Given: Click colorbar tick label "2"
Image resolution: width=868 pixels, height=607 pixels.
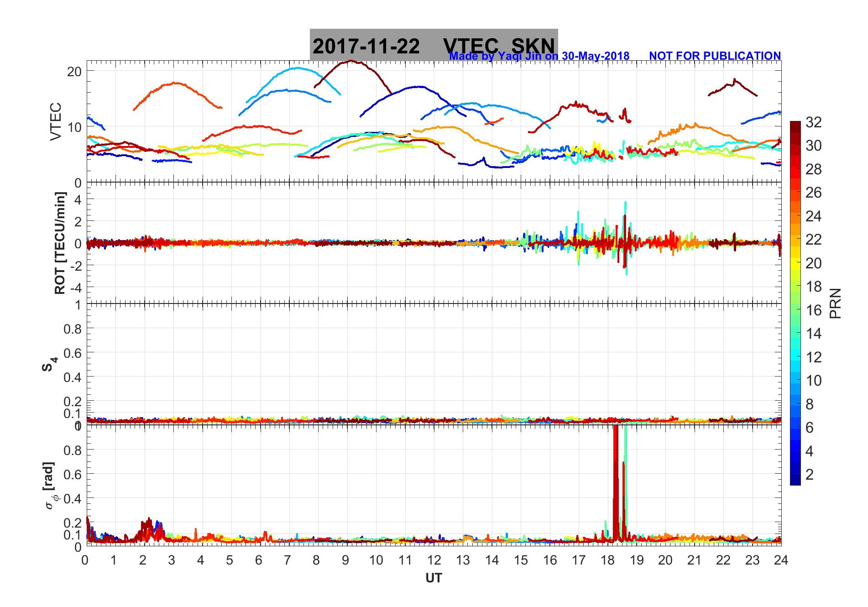Looking at the screenshot, I should click(810, 475).
